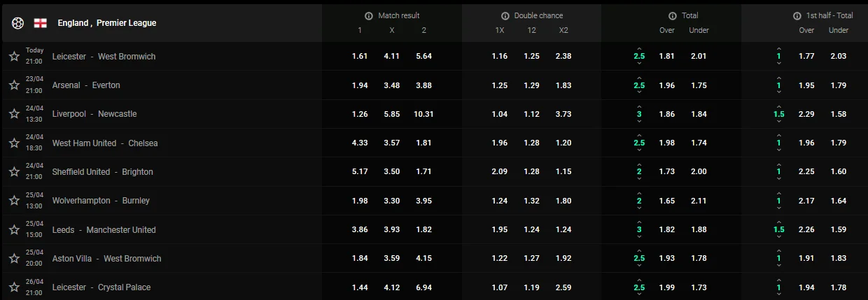Select home win odds 1.61 for Leicester
868x300 pixels.
click(x=360, y=57)
